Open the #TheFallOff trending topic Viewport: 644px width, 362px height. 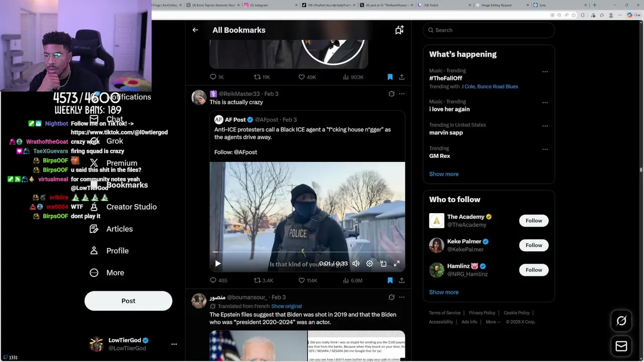click(446, 78)
